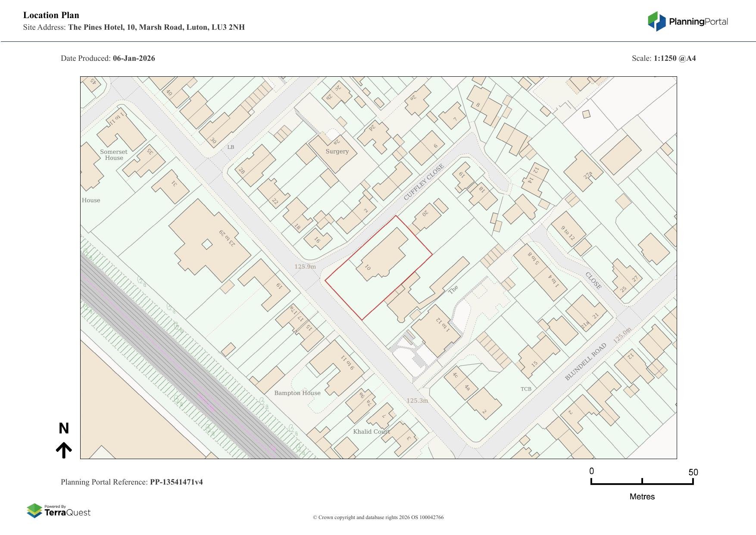This screenshot has width=756, height=535.
Task: Select the Planning Portal Reference number
Action: pos(176,482)
